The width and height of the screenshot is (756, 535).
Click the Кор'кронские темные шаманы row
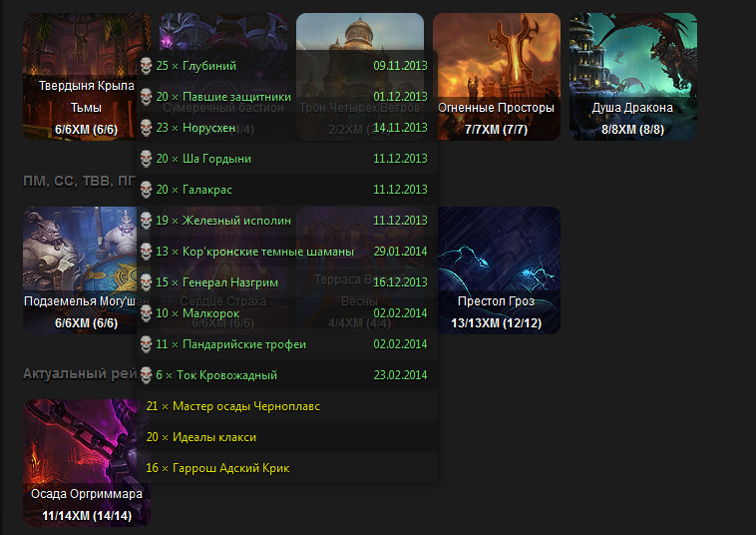[x=287, y=252]
